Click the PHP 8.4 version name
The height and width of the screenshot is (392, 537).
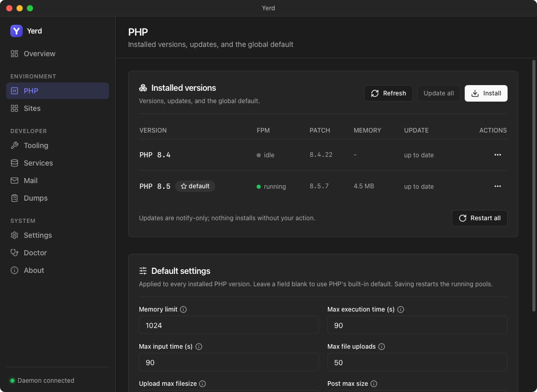(x=155, y=155)
